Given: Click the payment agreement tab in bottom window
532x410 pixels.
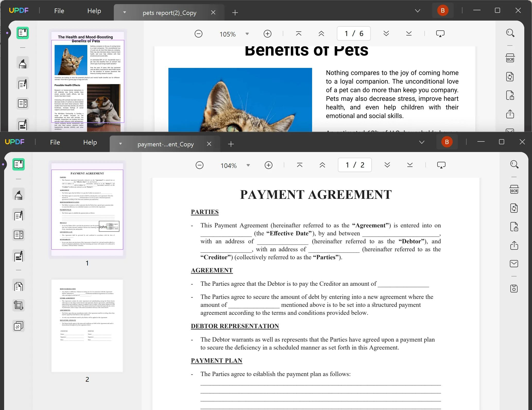Looking at the screenshot, I should coord(166,144).
